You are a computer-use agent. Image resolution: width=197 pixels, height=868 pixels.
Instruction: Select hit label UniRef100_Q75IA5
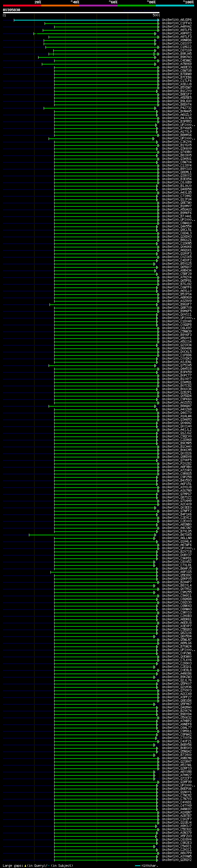click(x=177, y=365)
